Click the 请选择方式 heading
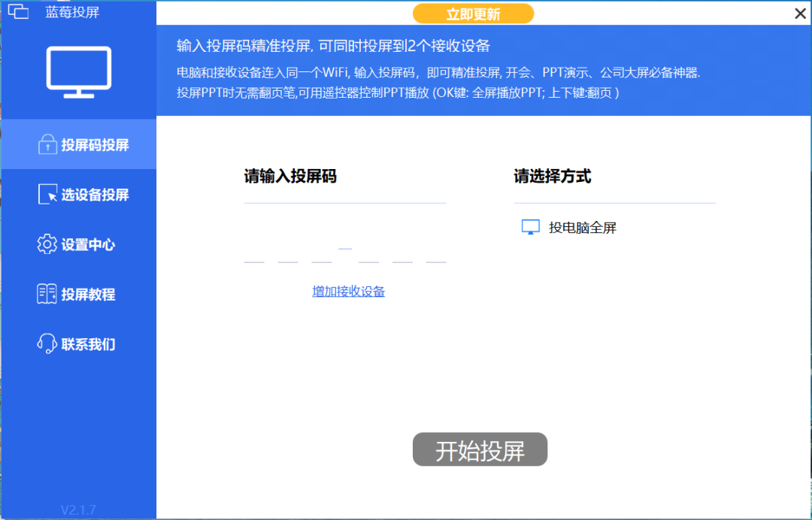The height and width of the screenshot is (520, 812). tap(552, 177)
